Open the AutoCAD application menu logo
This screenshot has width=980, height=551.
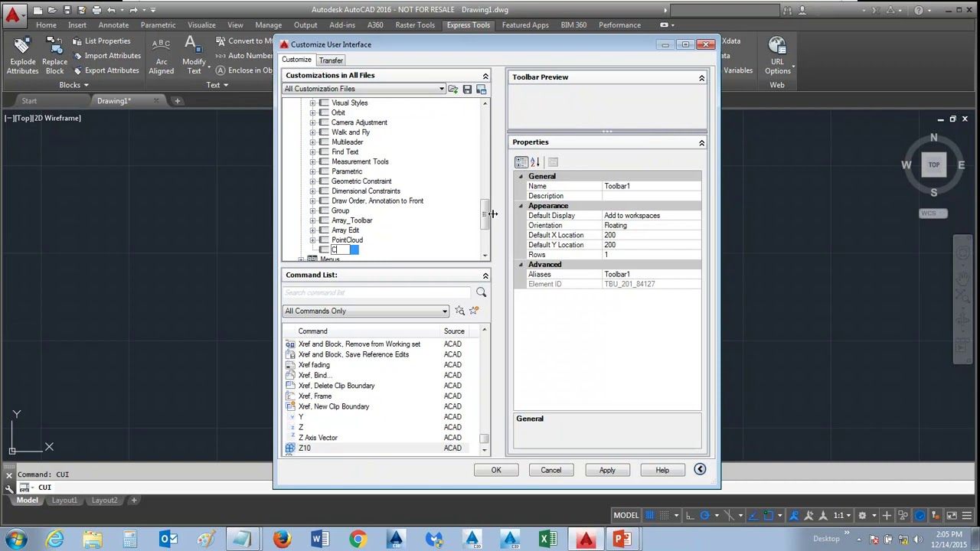click(x=13, y=13)
